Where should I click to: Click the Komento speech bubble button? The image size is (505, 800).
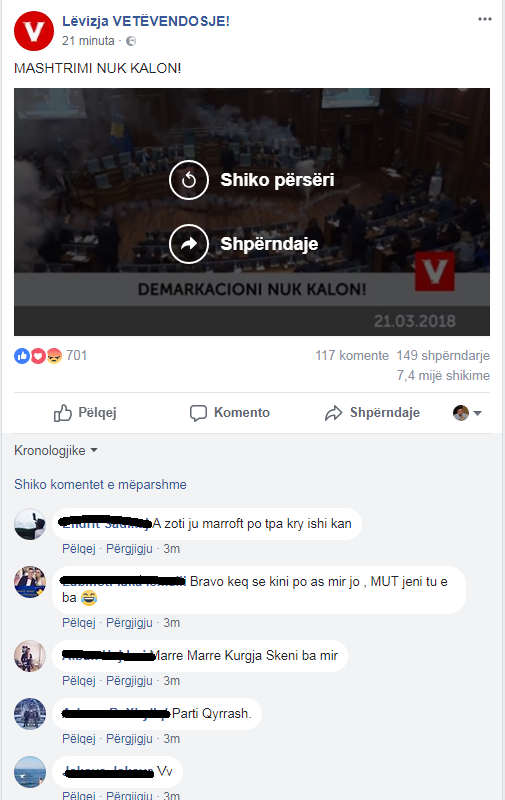click(x=230, y=413)
